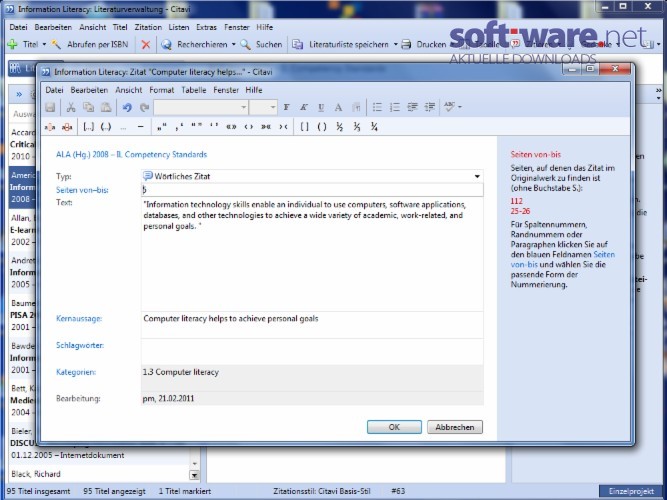Expand the Recherchieren dropdown arrow

coord(234,44)
